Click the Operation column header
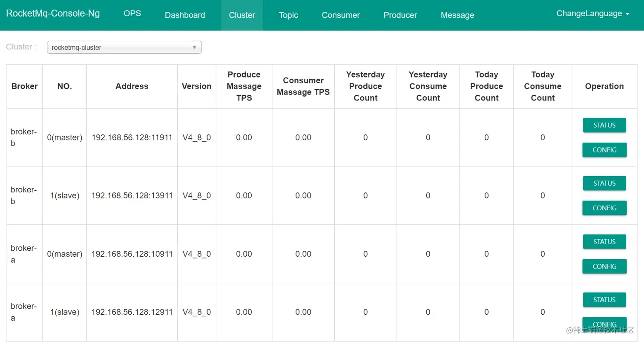Screen dimensions: 644x344 604,86
